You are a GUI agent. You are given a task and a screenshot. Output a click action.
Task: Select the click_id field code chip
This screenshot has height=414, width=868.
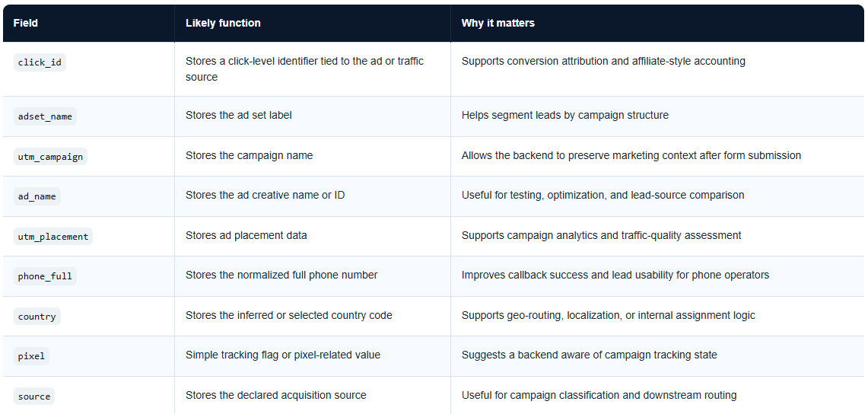click(x=40, y=62)
